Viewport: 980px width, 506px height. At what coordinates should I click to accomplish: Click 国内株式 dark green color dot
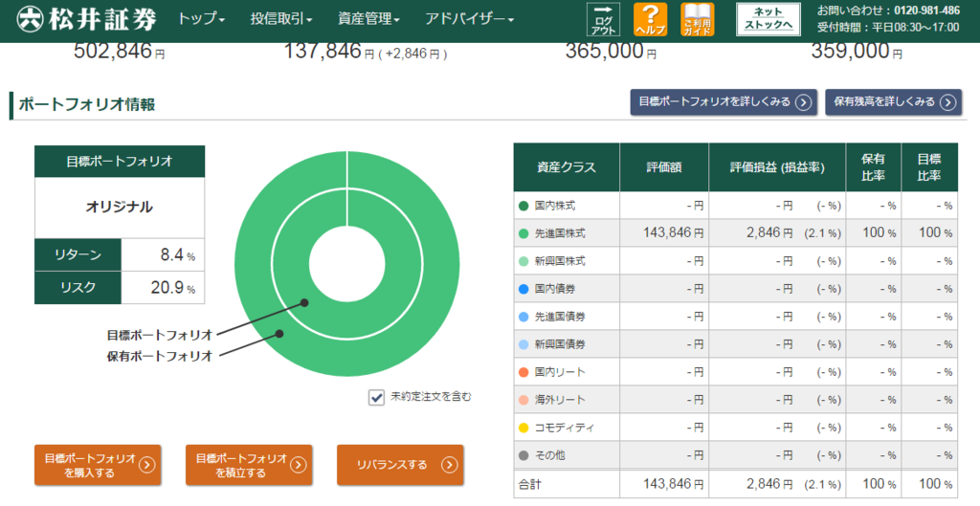[523, 206]
